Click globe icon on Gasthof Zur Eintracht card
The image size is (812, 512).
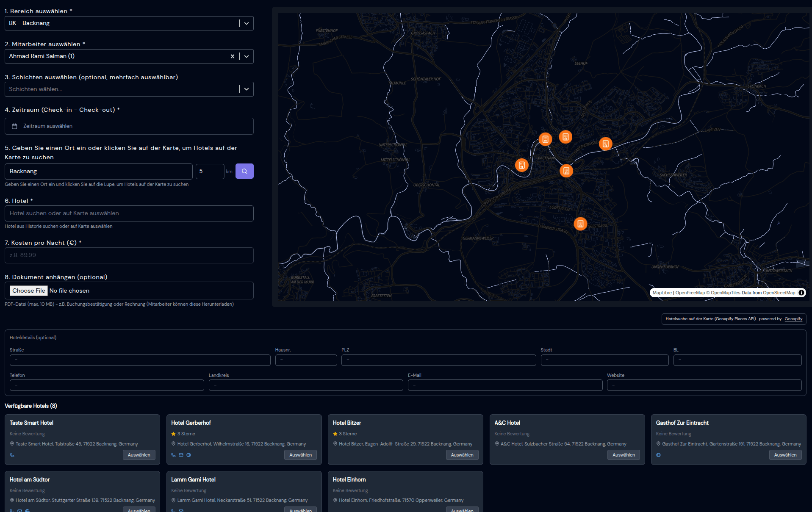pyautogui.click(x=659, y=455)
